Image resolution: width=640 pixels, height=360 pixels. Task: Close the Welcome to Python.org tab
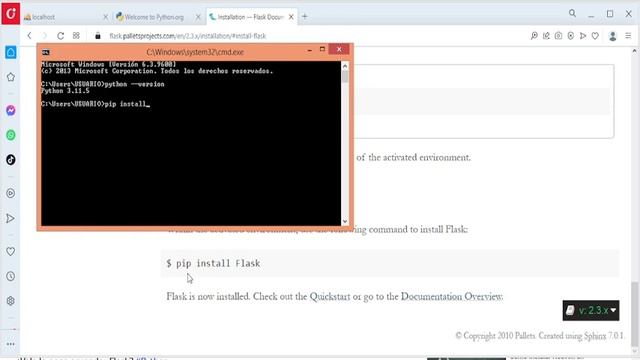[198, 17]
